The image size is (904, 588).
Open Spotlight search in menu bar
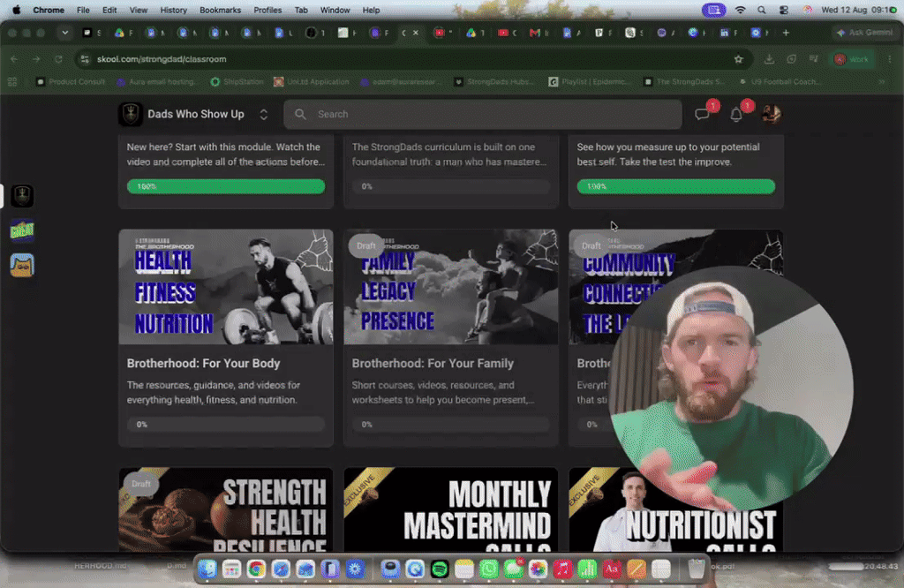tap(762, 10)
